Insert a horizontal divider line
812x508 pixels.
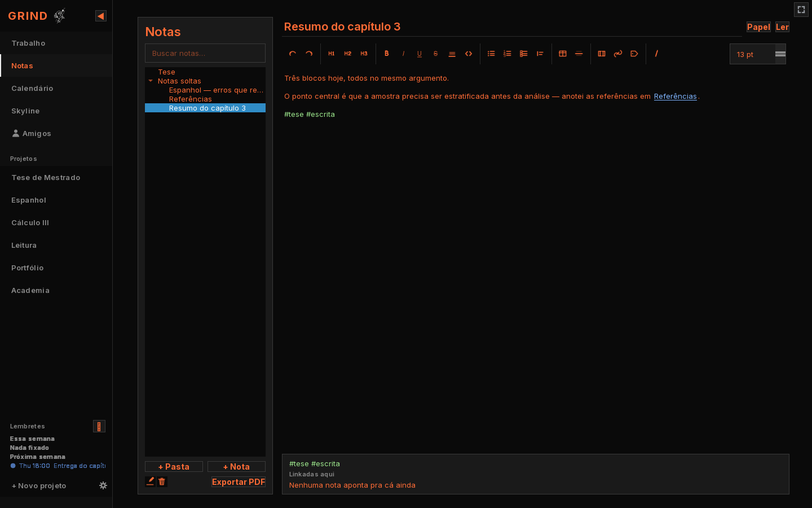[x=579, y=54]
